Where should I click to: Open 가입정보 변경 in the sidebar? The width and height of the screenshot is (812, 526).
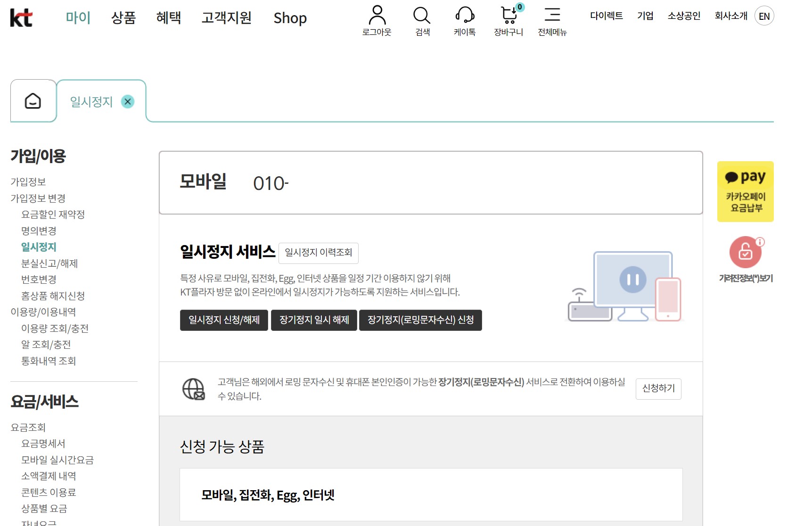[x=38, y=198]
